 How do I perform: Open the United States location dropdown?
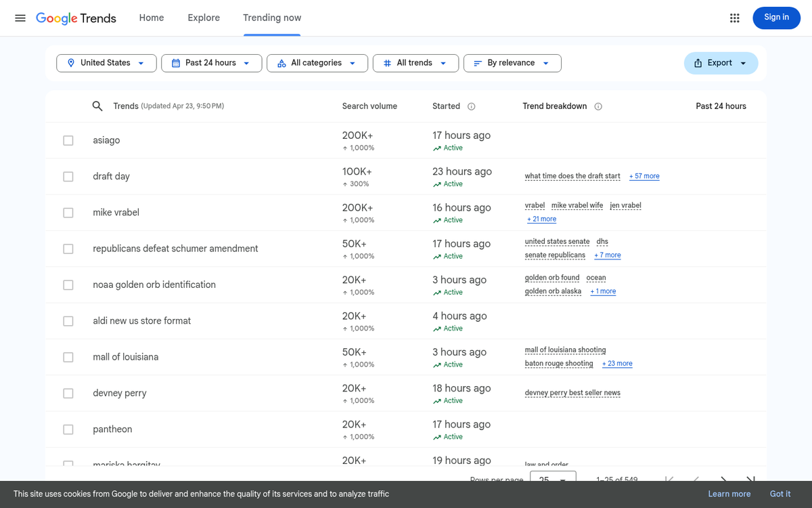click(106, 63)
